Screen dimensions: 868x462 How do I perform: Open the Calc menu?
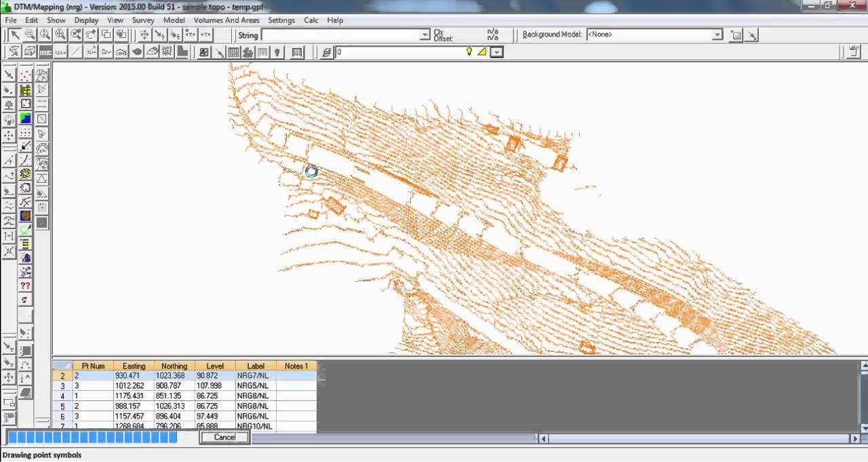(x=311, y=20)
